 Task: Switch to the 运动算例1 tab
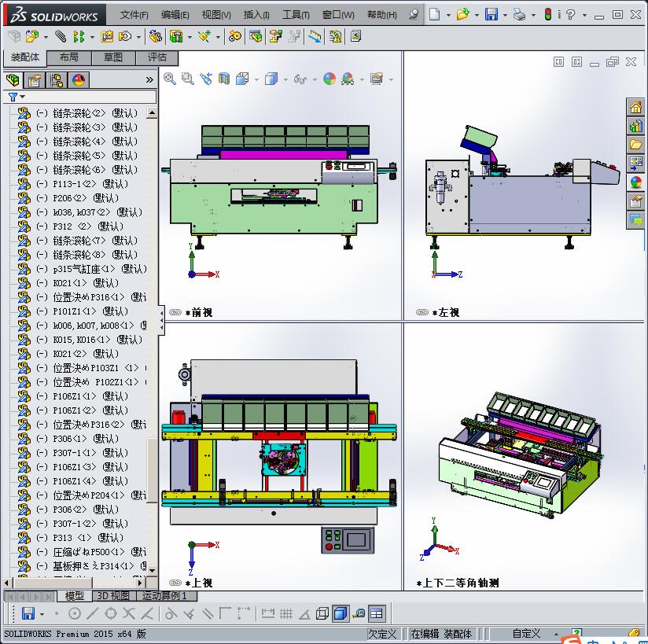click(165, 595)
